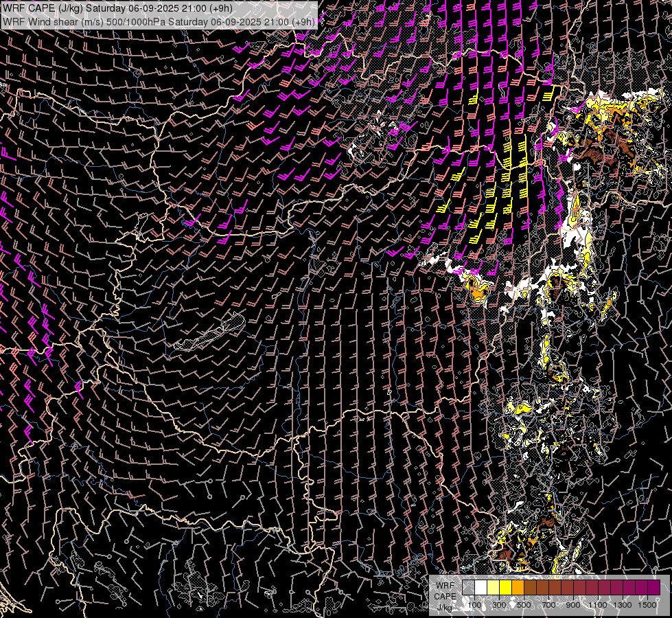
Task: Click the 700 legend value
Action: pos(548,605)
